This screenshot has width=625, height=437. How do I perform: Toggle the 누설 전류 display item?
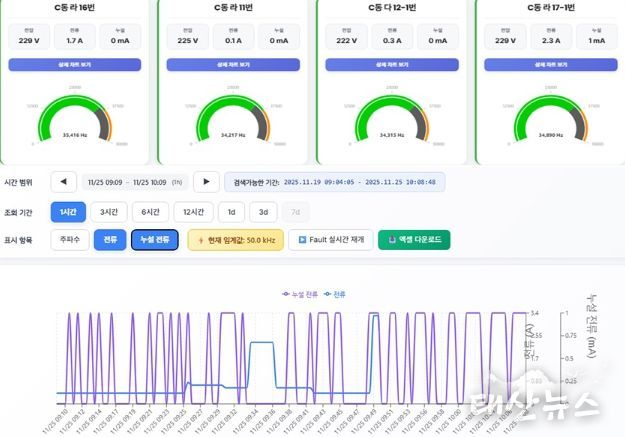tap(155, 240)
